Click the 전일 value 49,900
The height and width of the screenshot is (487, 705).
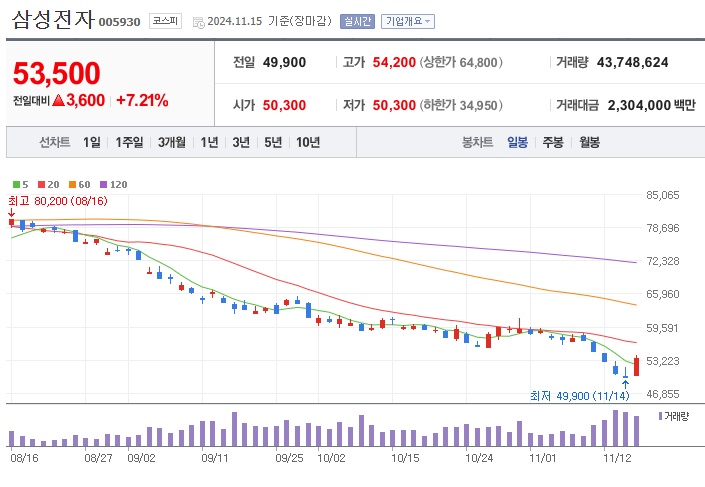tap(284, 62)
